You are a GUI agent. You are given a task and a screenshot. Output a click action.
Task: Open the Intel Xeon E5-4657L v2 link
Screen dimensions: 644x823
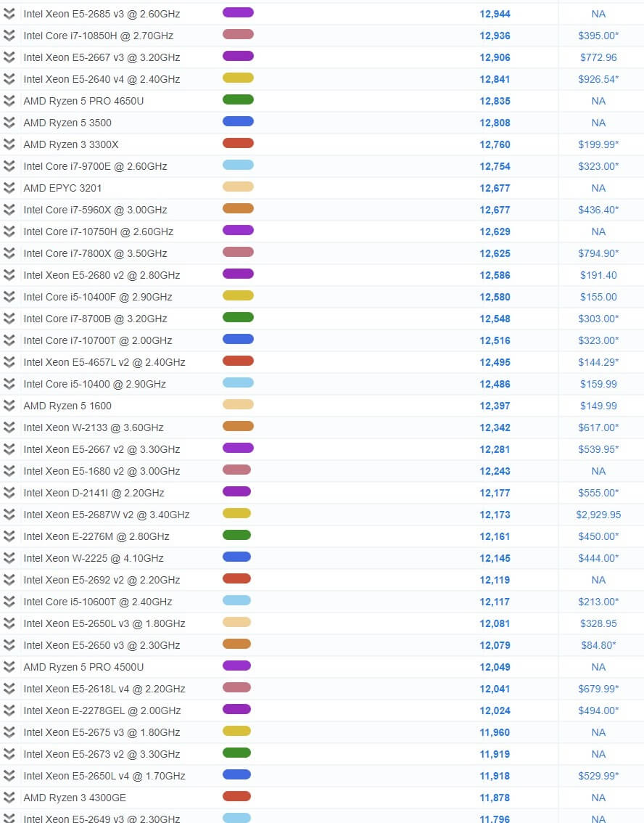pyautogui.click(x=104, y=362)
